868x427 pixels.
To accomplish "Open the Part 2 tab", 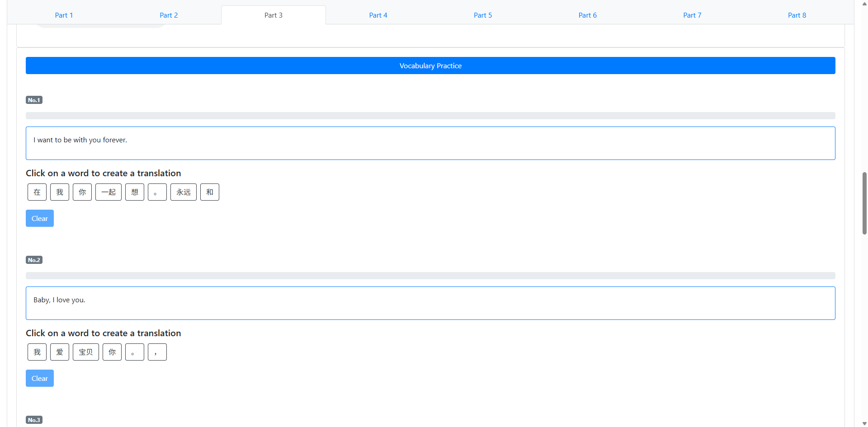I will 169,15.
